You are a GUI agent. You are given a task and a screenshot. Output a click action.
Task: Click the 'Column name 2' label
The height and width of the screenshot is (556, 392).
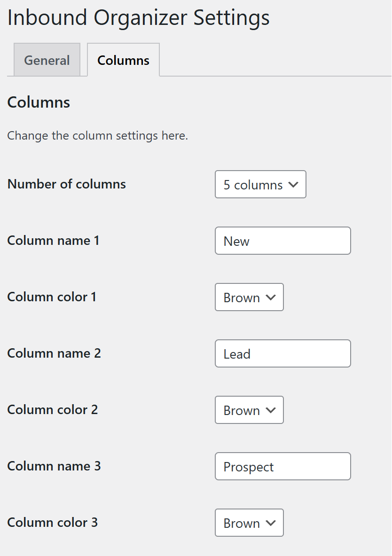(54, 353)
